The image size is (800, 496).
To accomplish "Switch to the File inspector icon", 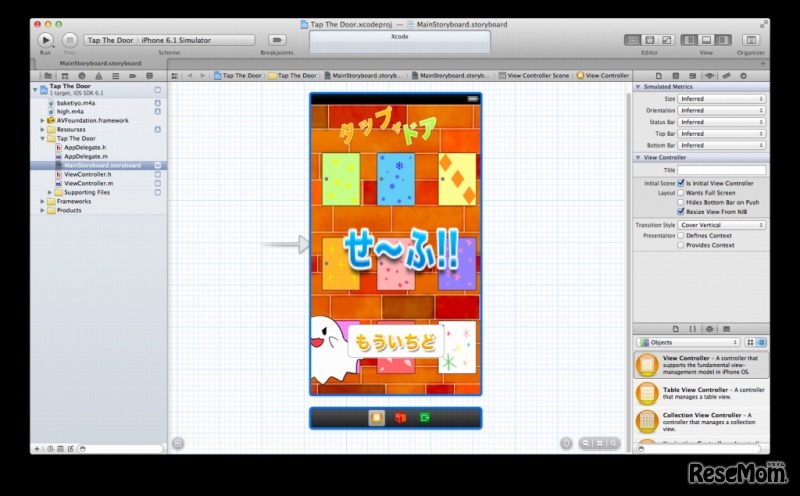I will 659,75.
